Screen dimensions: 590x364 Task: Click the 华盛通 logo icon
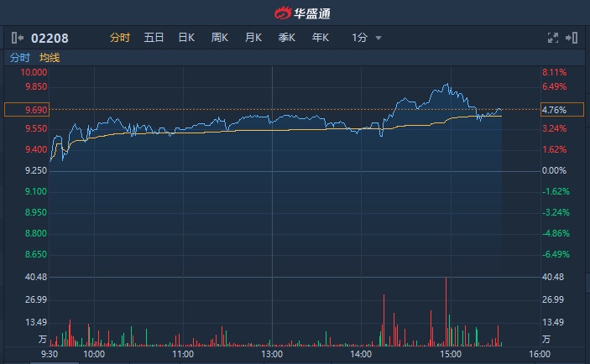[x=282, y=13]
